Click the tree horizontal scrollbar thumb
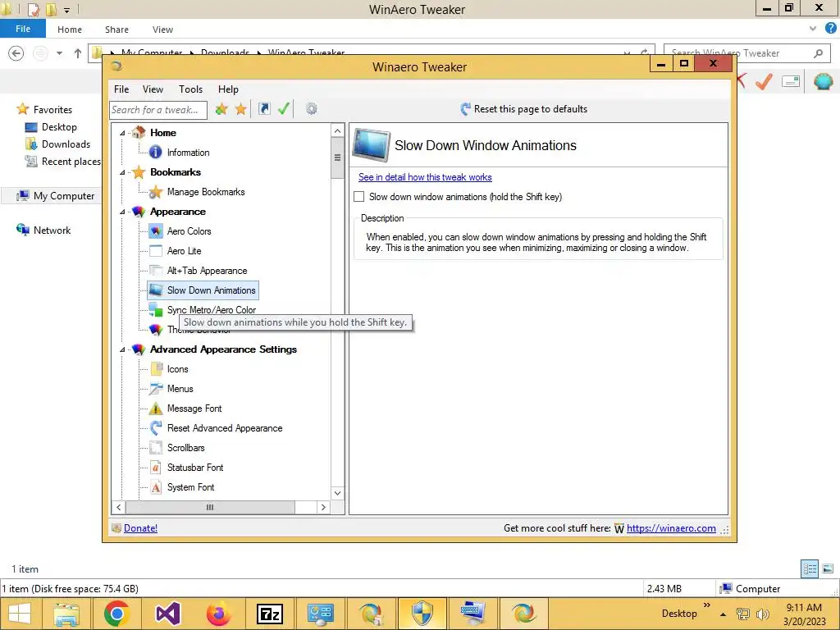840x630 pixels. coord(210,507)
